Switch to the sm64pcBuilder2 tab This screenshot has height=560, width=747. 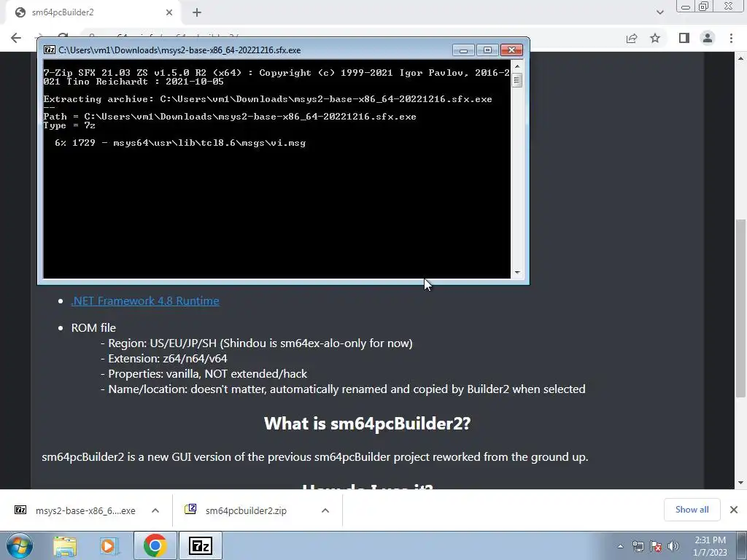pos(93,12)
